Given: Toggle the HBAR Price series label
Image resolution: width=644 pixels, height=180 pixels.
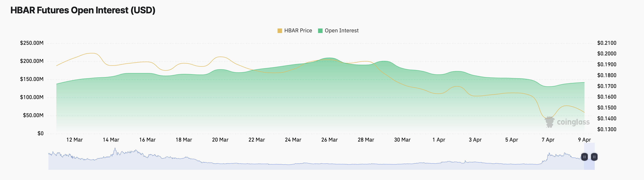Looking at the screenshot, I should pos(298,31).
